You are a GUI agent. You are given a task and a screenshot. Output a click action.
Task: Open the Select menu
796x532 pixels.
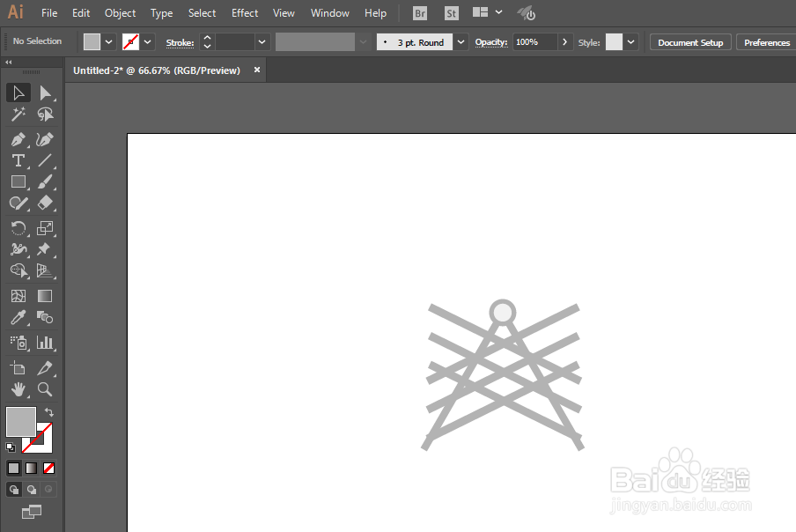point(202,13)
